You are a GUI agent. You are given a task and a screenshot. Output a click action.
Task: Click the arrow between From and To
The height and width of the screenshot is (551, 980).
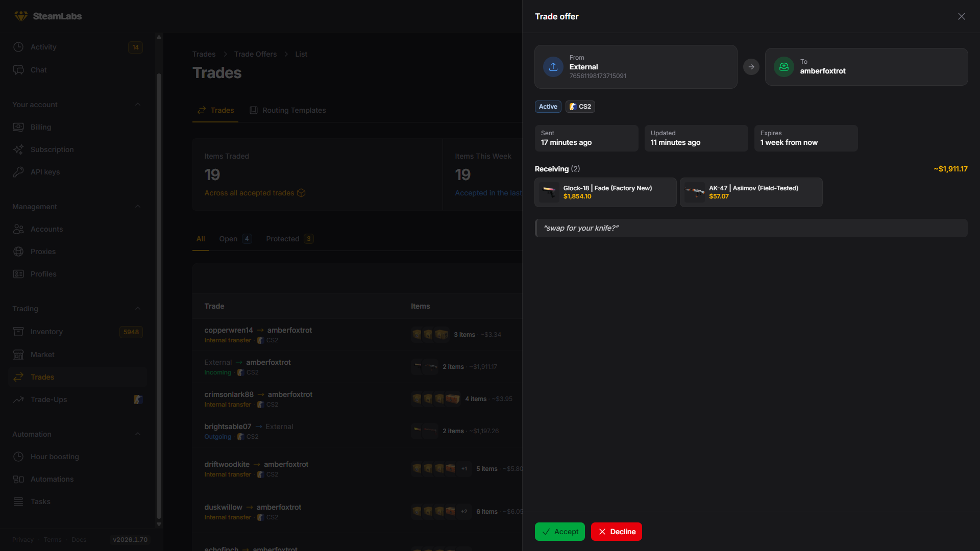click(x=751, y=67)
